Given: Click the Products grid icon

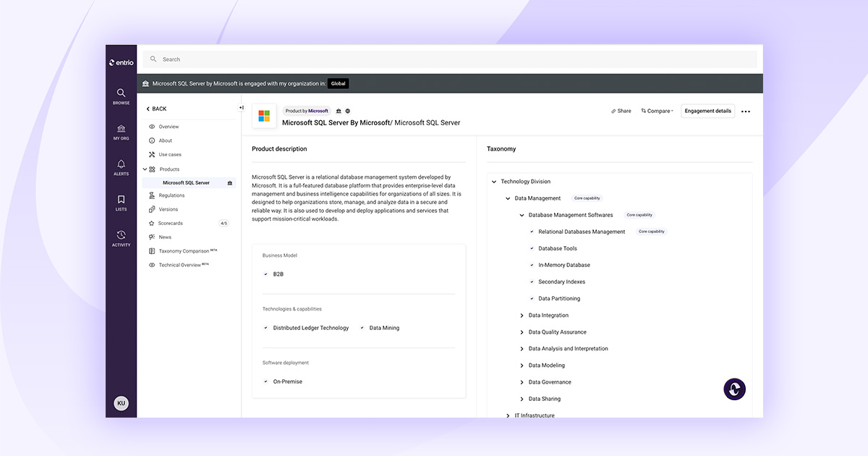Looking at the screenshot, I should (152, 169).
